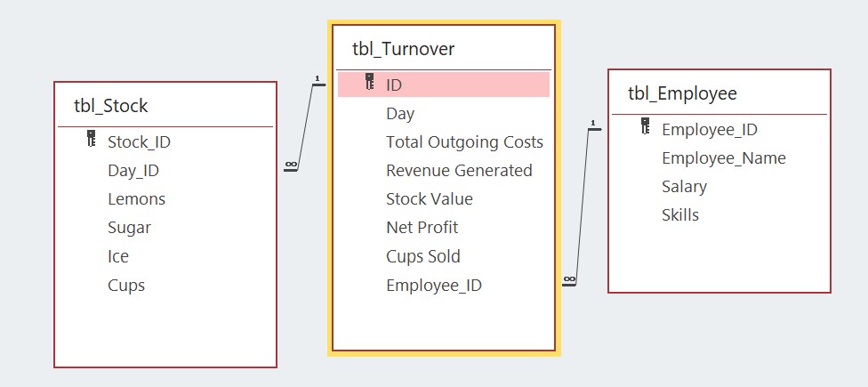Viewport: 868px width, 387px height.
Task: Click Employee_ID field inside tbl_Turnover
Action: (434, 285)
